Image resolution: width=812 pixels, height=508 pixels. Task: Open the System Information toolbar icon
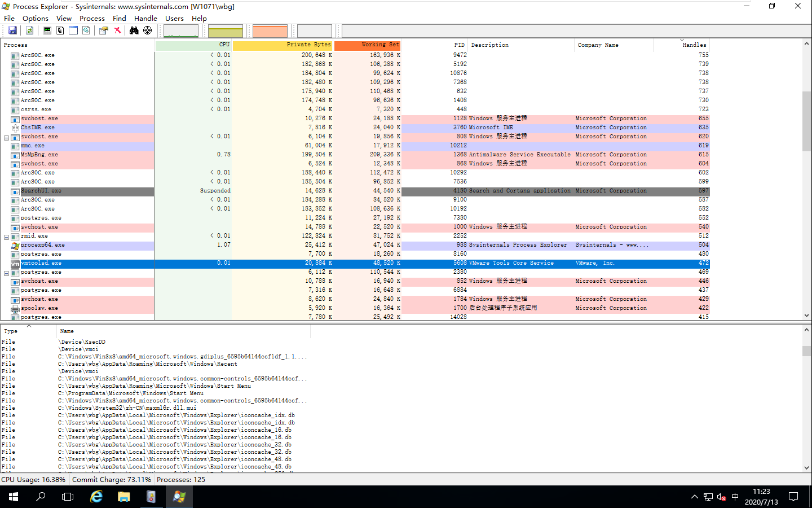(47, 30)
